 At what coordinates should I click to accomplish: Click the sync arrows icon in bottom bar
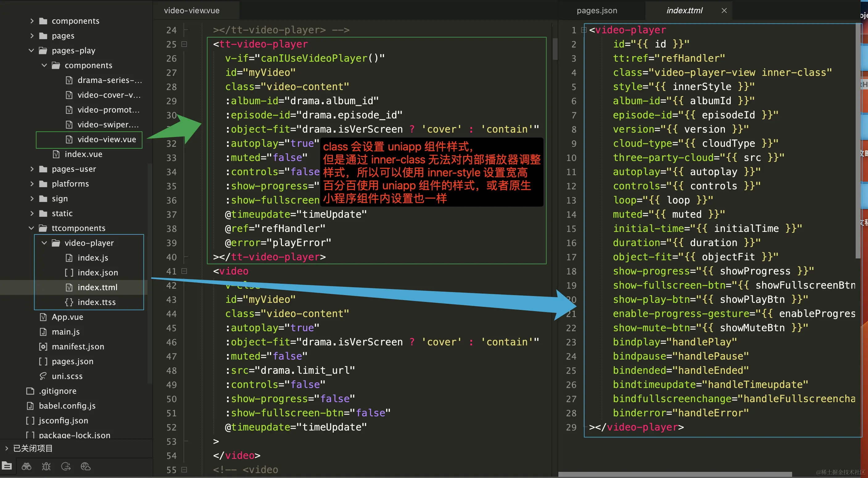coord(66,466)
